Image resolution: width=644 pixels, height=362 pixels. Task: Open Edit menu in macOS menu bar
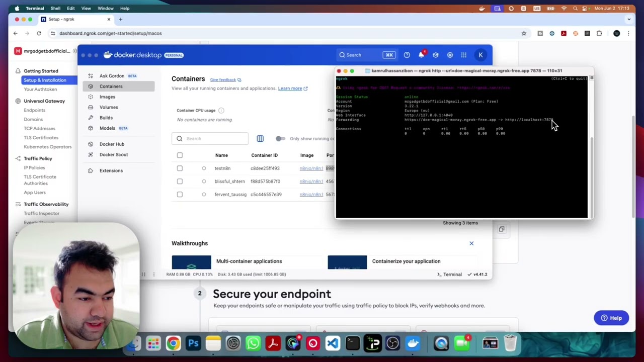click(x=70, y=9)
